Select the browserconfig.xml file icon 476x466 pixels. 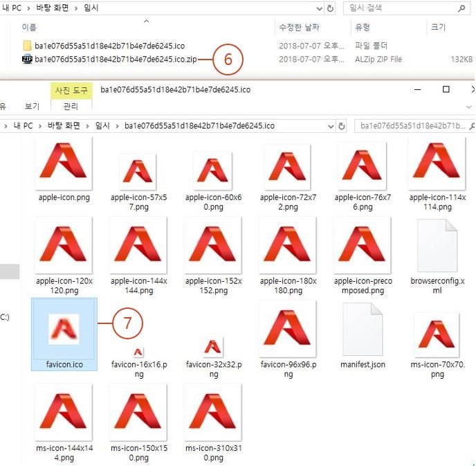point(437,245)
